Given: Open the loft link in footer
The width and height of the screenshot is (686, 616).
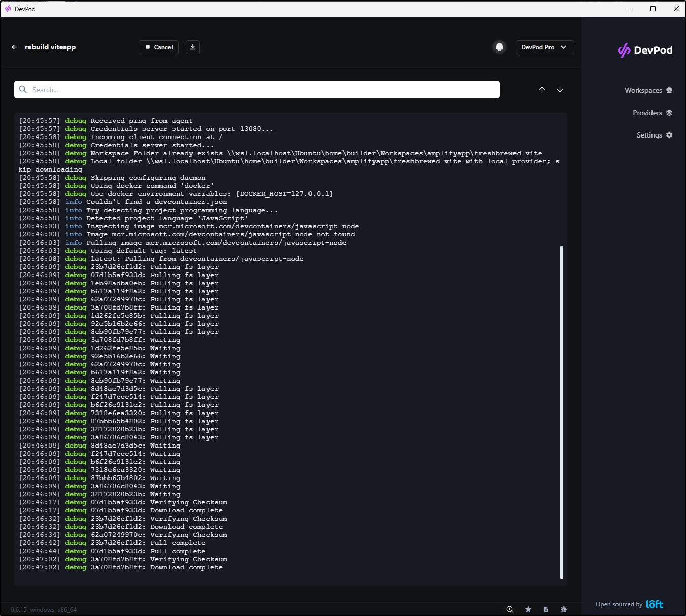Looking at the screenshot, I should click(655, 604).
